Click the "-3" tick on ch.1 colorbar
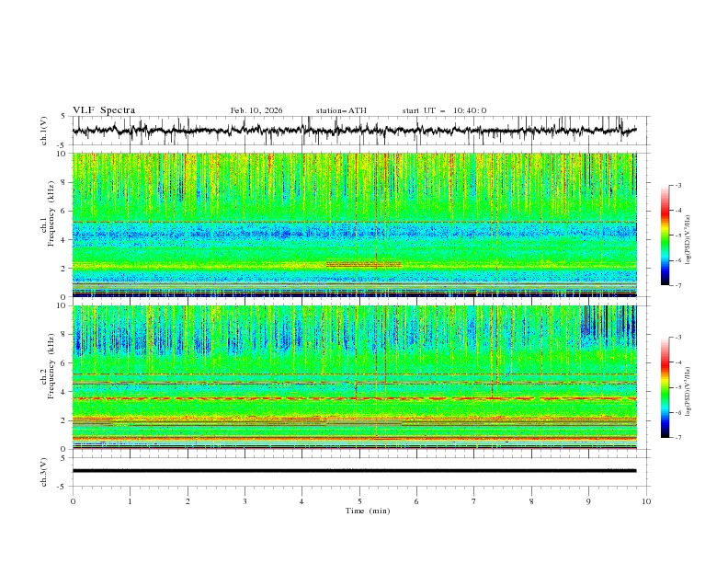 point(677,185)
